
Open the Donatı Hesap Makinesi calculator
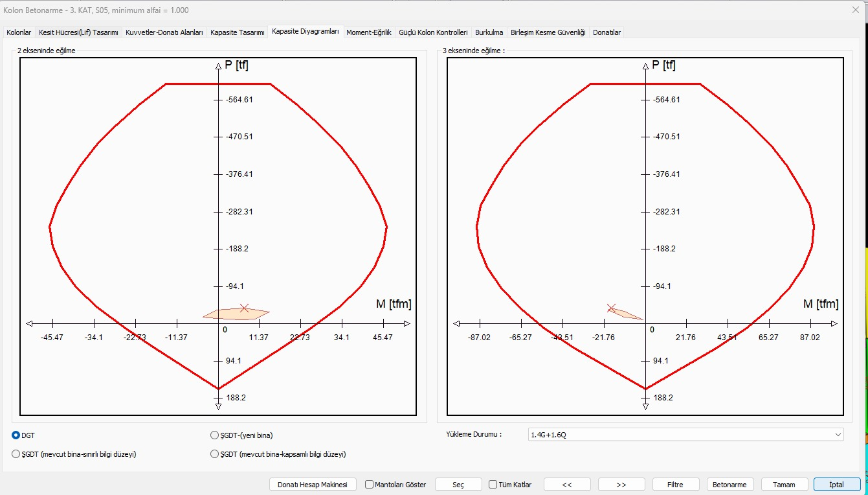(x=313, y=485)
